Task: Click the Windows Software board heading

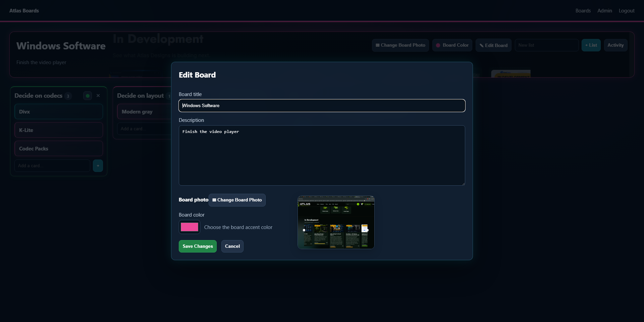Action: click(x=61, y=46)
